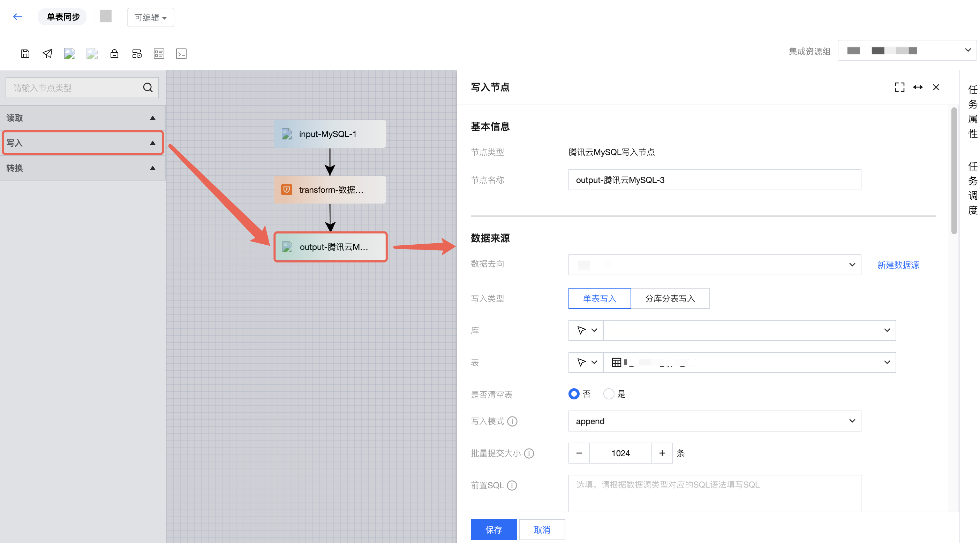Click the paper plane submit icon
This screenshot has height=543, width=980.
[x=47, y=54]
